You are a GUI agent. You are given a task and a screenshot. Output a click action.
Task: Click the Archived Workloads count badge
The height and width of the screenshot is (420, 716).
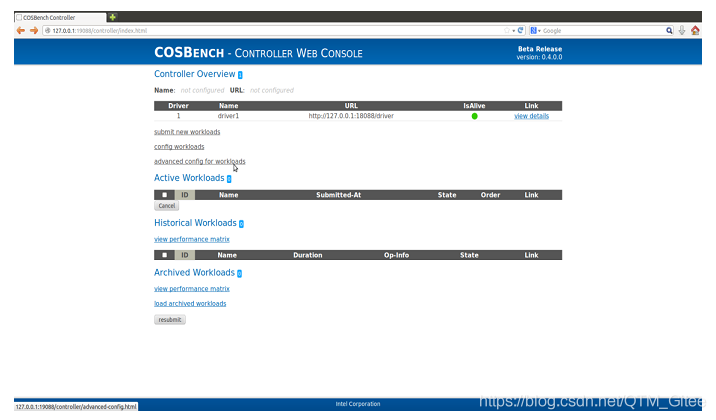pos(239,273)
